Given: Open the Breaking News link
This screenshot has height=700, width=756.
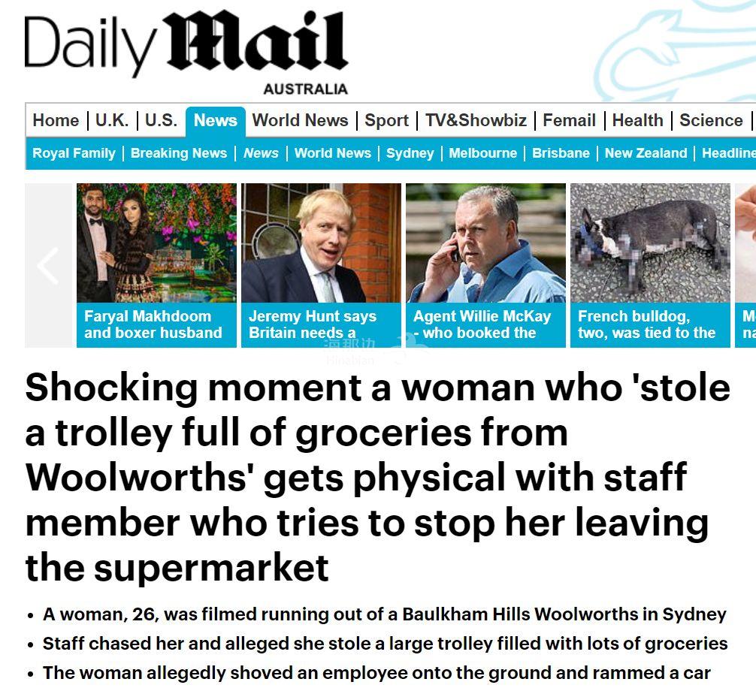Looking at the screenshot, I should click(178, 153).
